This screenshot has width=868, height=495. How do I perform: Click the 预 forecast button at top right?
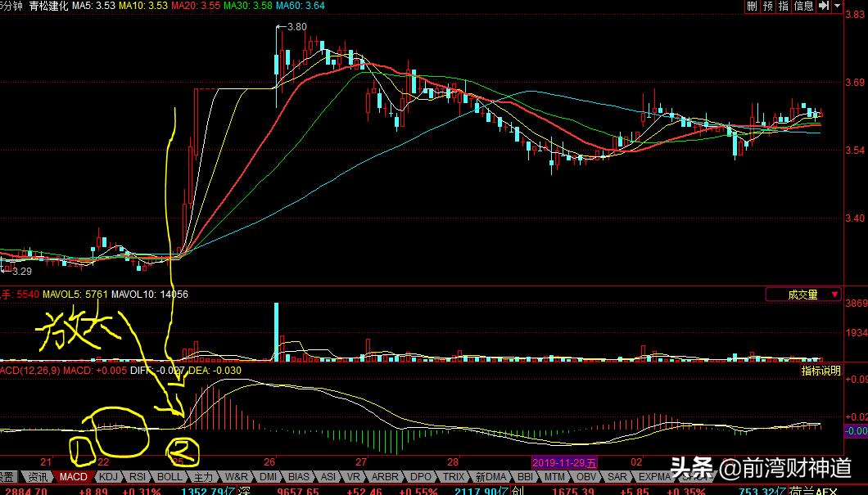click(768, 6)
